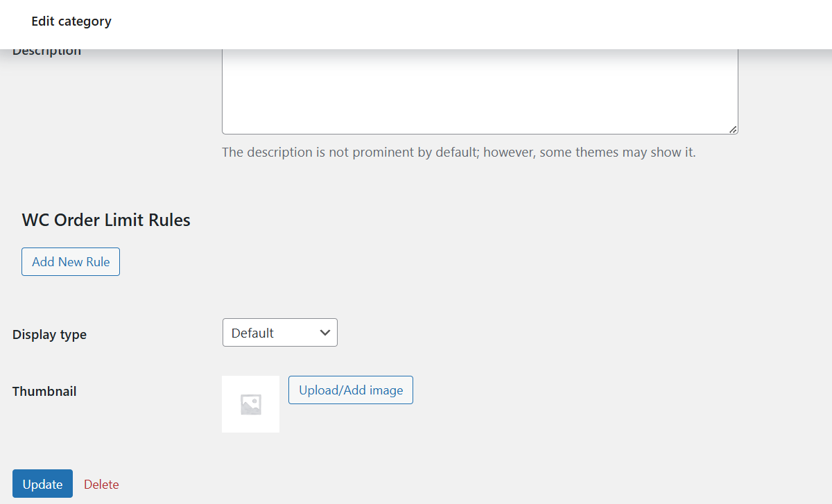Click the resize grip on the Description textarea
This screenshot has width=832, height=504.
(x=732, y=128)
